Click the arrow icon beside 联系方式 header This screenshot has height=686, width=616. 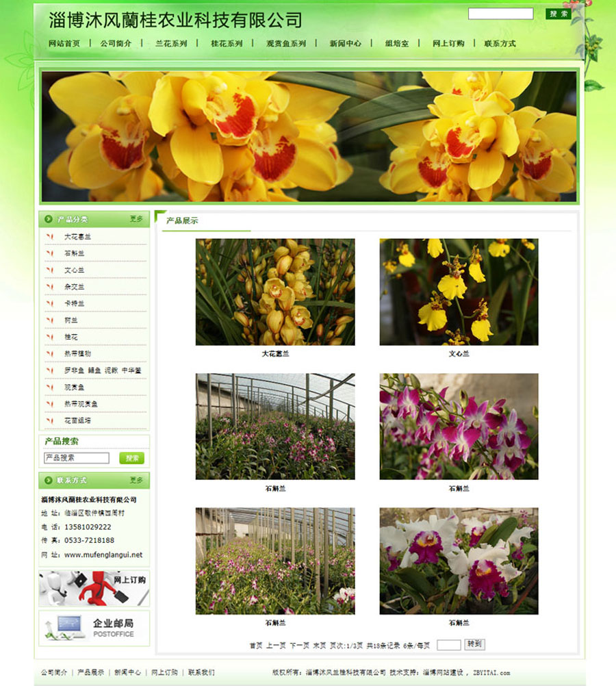click(x=49, y=481)
